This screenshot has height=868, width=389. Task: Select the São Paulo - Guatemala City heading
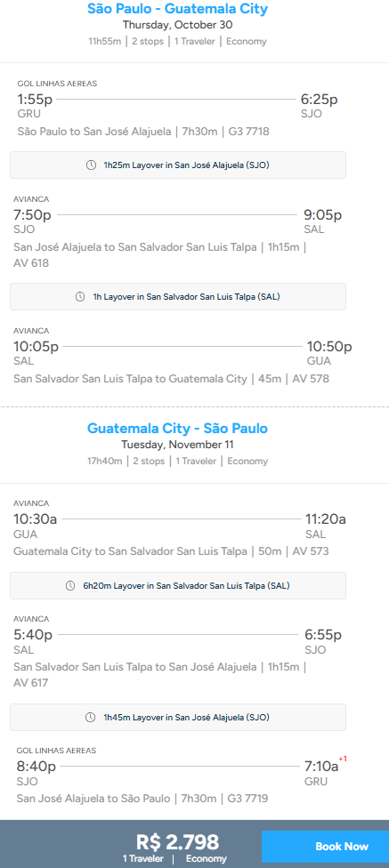coord(177,8)
